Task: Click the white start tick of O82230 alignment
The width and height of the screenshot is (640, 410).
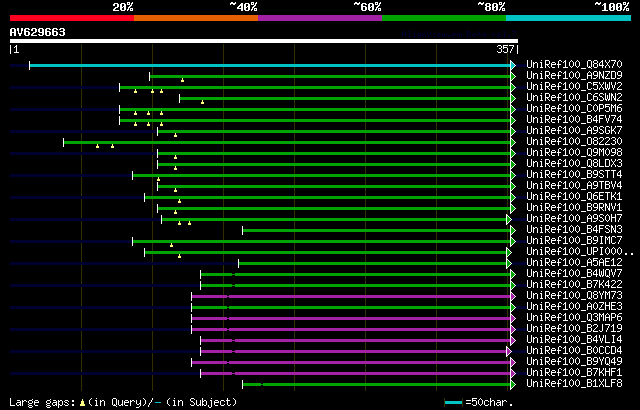Action: tap(64, 142)
